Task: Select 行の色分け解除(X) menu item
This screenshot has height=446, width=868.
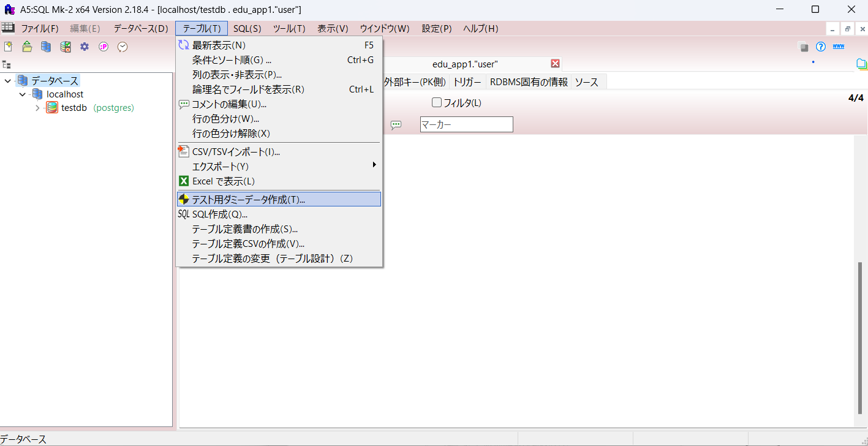Action: [x=279, y=134]
